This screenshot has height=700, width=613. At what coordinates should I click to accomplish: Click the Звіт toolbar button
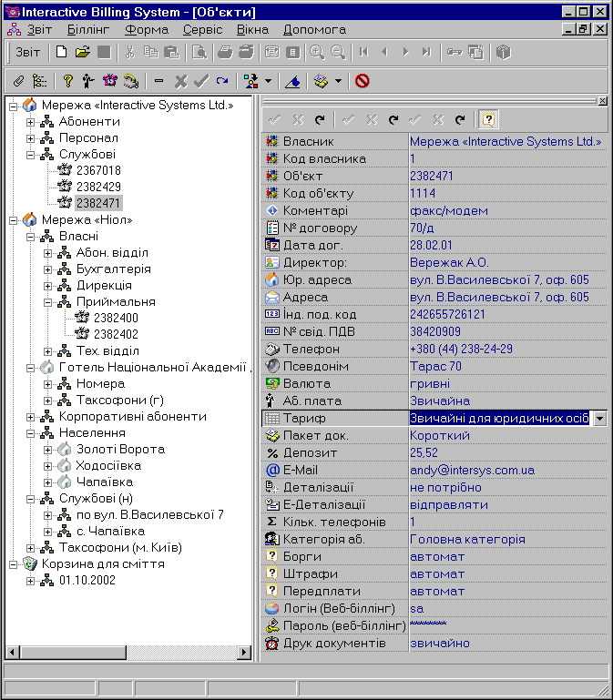pos(27,52)
